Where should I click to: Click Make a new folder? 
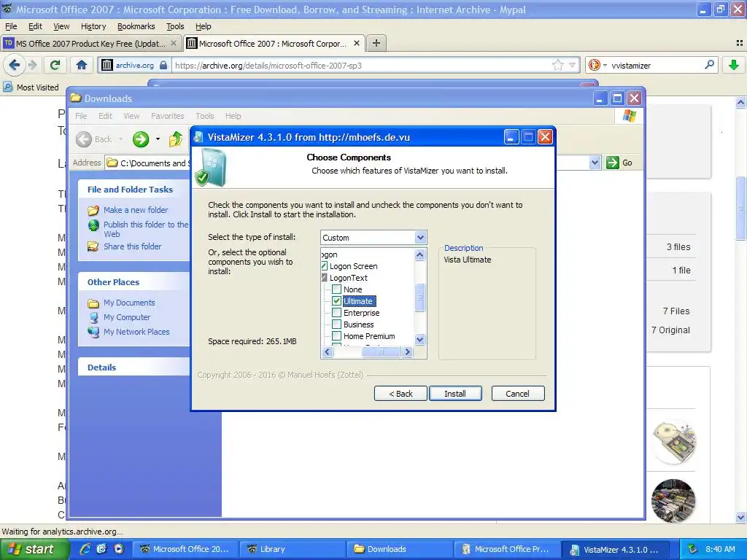pos(135,210)
